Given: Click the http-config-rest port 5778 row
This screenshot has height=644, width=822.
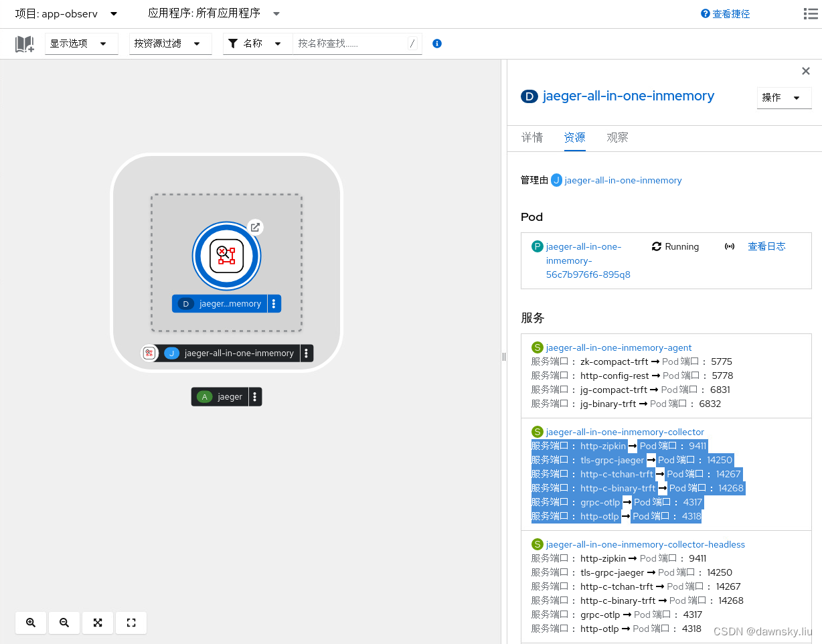Looking at the screenshot, I should pyautogui.click(x=632, y=376).
